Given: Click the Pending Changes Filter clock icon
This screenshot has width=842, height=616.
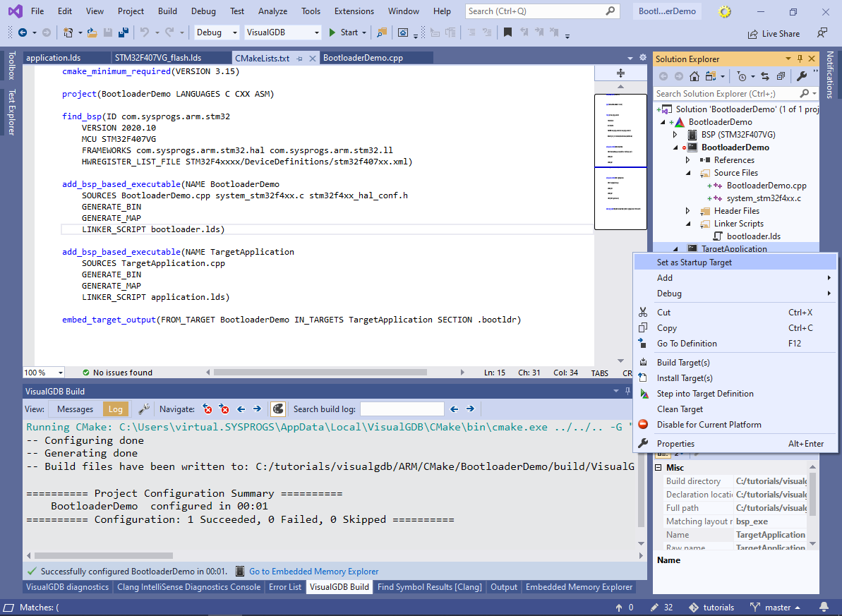Looking at the screenshot, I should tap(742, 76).
